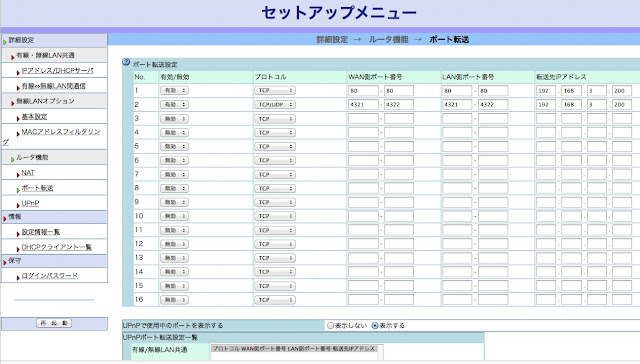
Task: Click row 1 IP first octet 192 field
Action: (x=546, y=91)
